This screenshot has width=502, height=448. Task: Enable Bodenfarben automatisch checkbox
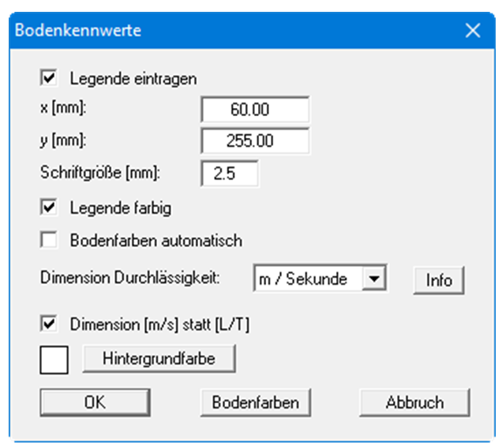click(x=50, y=240)
